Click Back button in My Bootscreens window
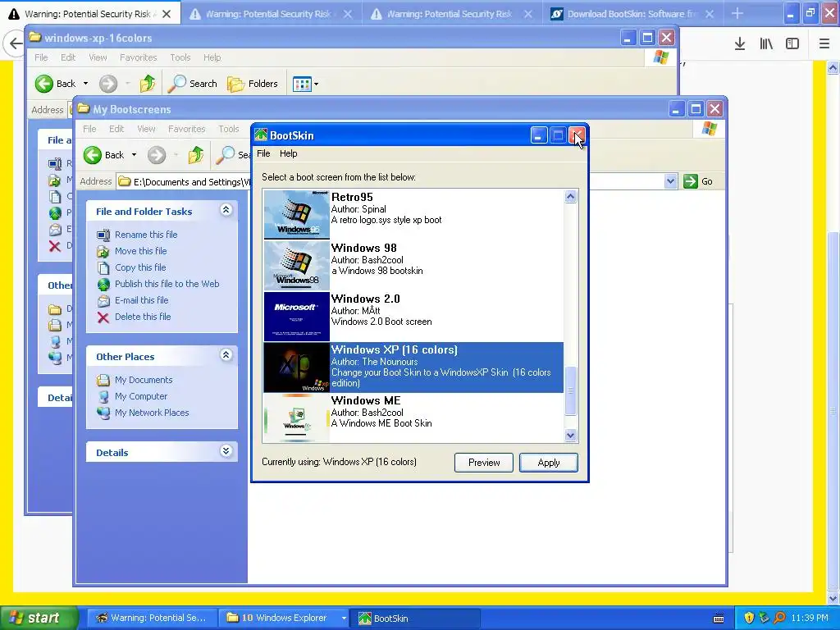The height and width of the screenshot is (630, 840). pos(104,155)
